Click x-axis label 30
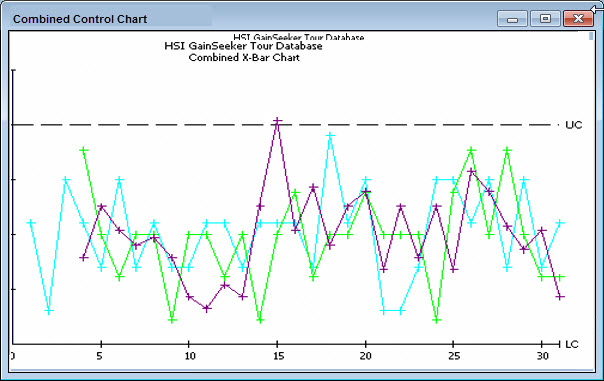 [x=542, y=356]
